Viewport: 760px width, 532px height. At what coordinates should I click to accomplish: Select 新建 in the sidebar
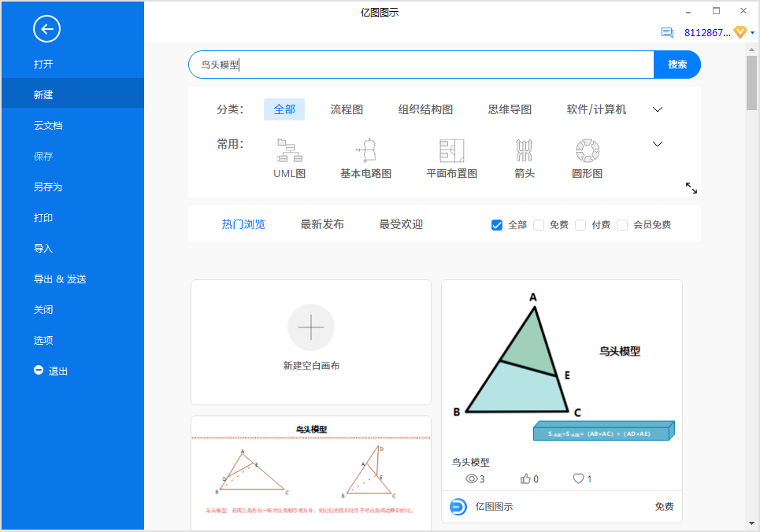[x=72, y=94]
